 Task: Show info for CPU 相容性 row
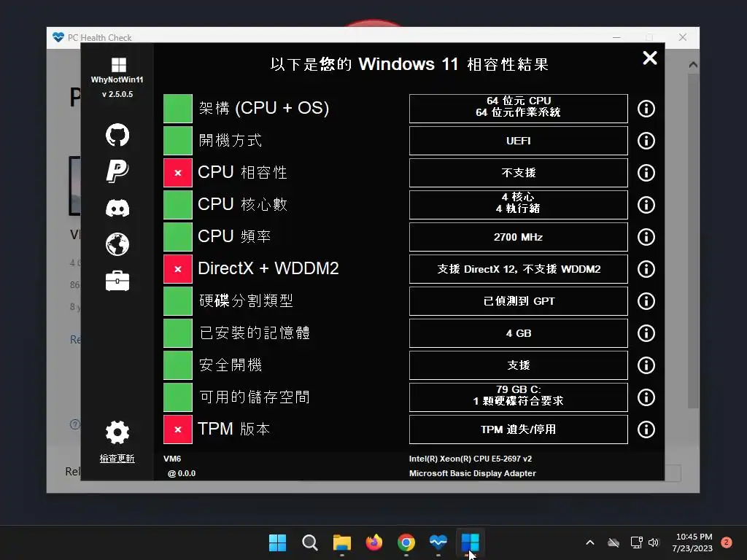646,173
